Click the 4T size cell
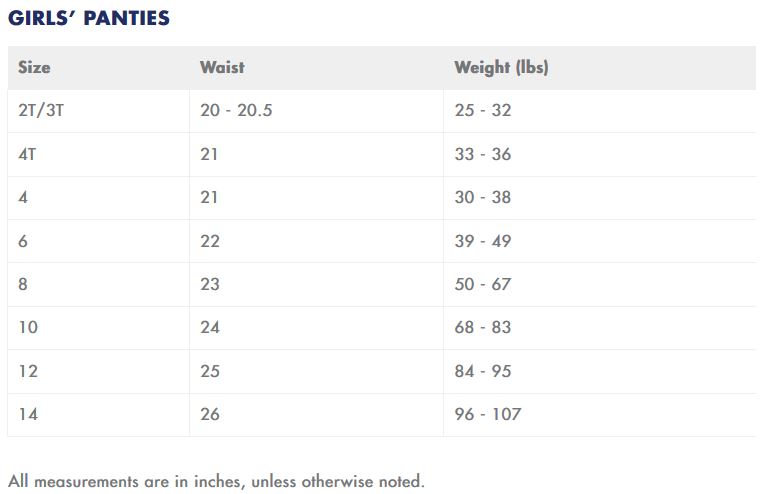Viewport: 764px width, 494px height. pyautogui.click(x=27, y=154)
